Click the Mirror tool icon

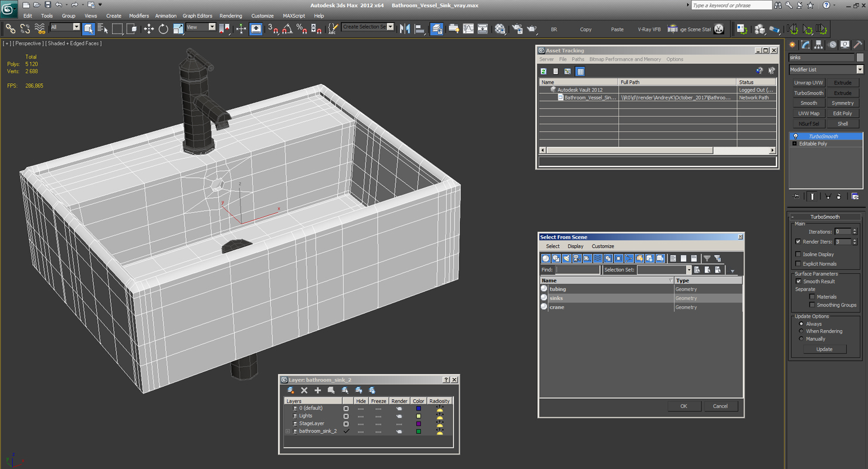point(405,29)
